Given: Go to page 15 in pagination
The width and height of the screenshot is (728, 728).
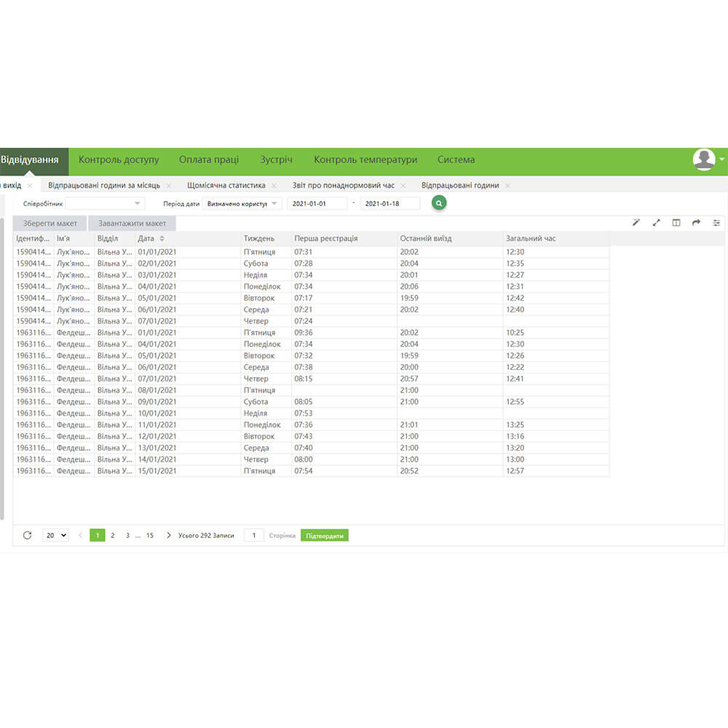Looking at the screenshot, I should pos(150,535).
